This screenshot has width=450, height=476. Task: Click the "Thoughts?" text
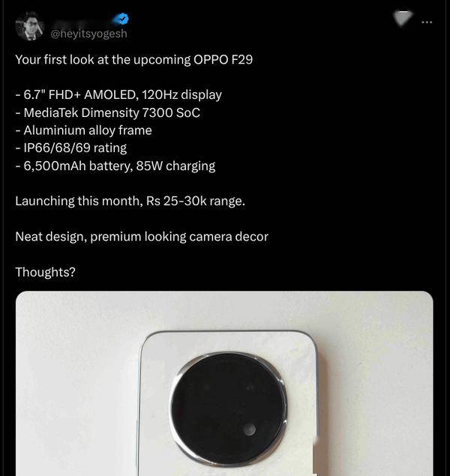click(x=45, y=272)
